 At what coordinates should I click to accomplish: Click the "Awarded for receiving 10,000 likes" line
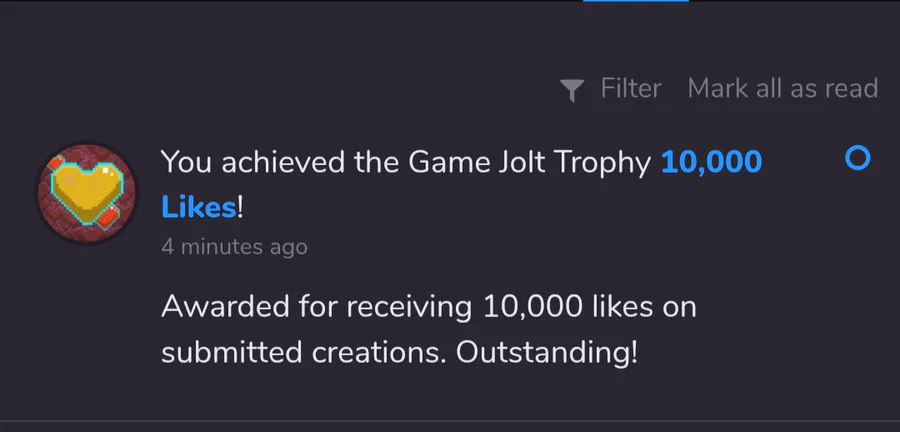point(428,306)
